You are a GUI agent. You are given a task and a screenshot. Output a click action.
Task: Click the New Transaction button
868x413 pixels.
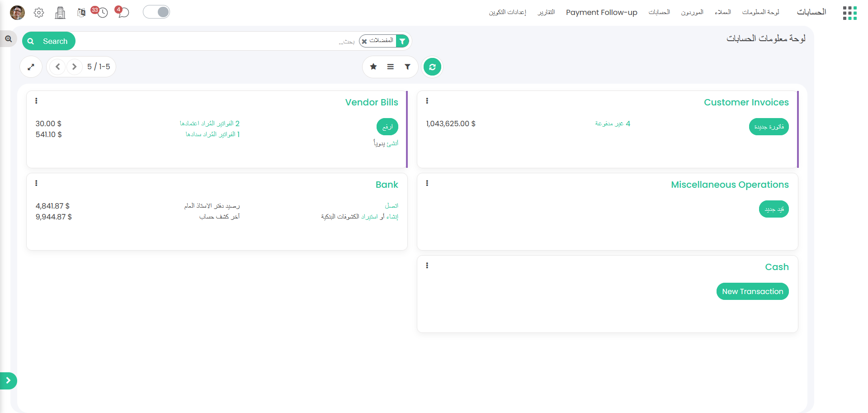[752, 291]
